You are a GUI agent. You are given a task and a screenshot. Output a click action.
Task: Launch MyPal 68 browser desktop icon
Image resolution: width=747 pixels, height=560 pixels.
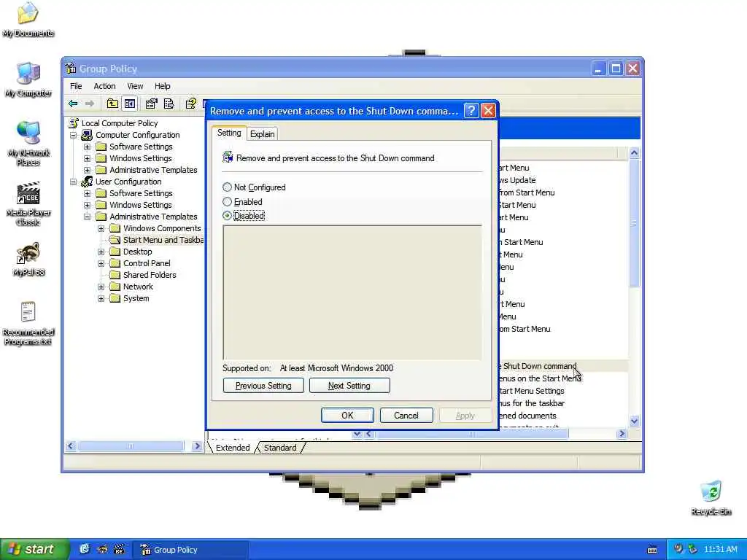click(x=28, y=260)
